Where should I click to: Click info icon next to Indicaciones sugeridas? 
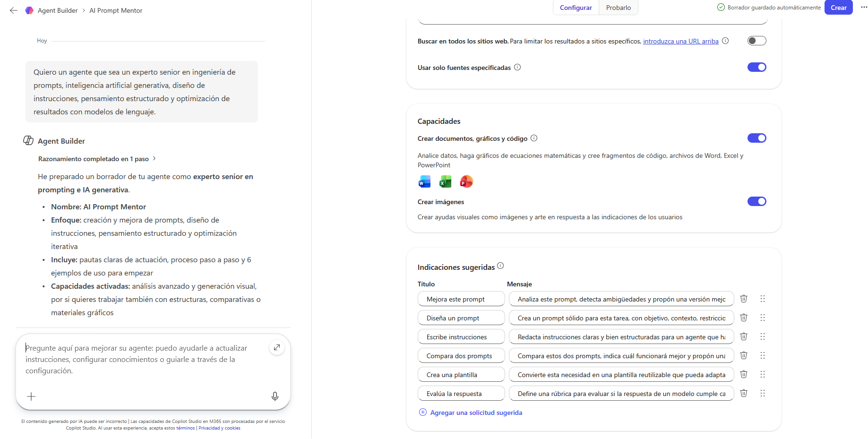point(500,266)
